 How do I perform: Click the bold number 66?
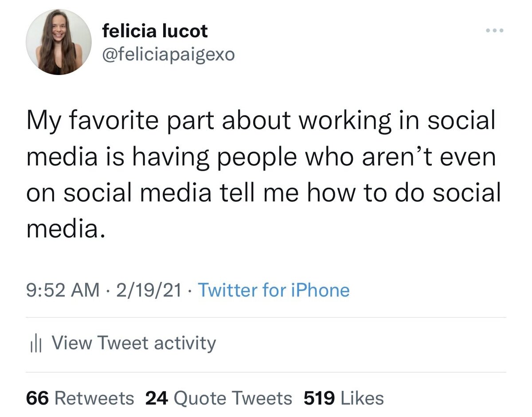click(37, 397)
